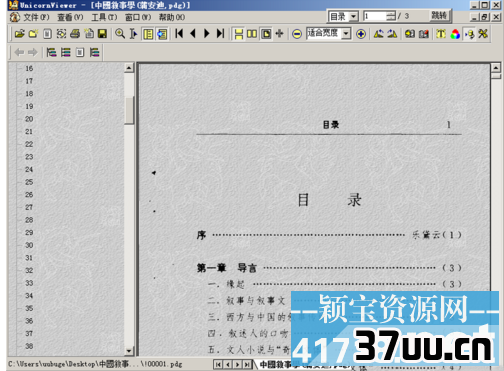Click the 跳转 jump button
The height and width of the screenshot is (371, 504).
click(x=439, y=16)
